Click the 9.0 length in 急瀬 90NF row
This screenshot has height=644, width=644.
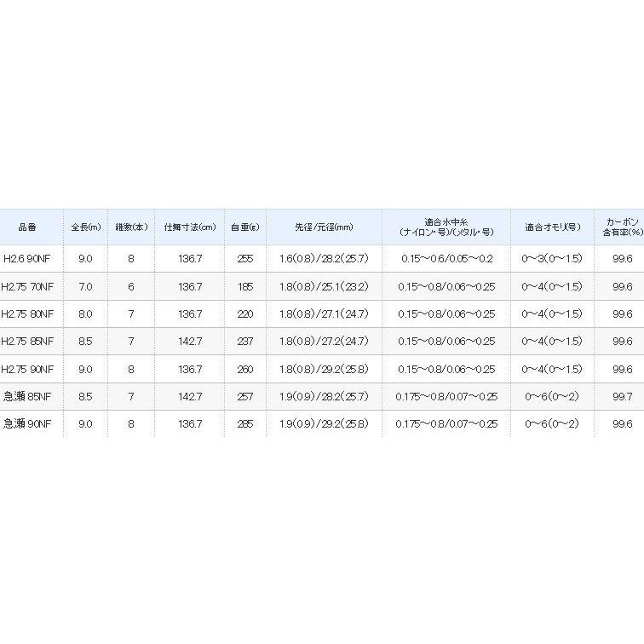[85, 424]
